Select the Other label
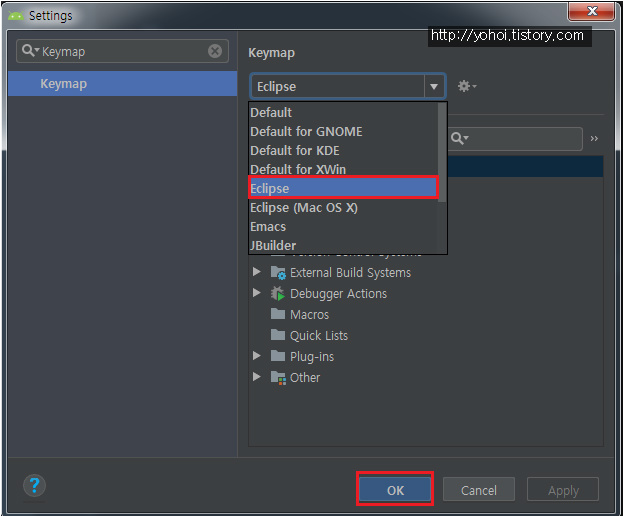The width and height of the screenshot is (623, 516). tap(305, 377)
